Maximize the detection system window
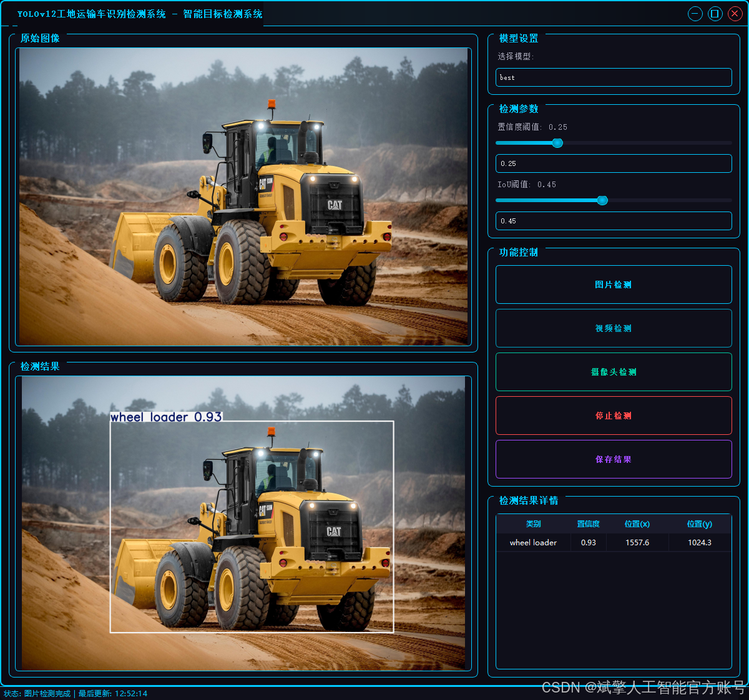This screenshot has width=749, height=700. 715,14
